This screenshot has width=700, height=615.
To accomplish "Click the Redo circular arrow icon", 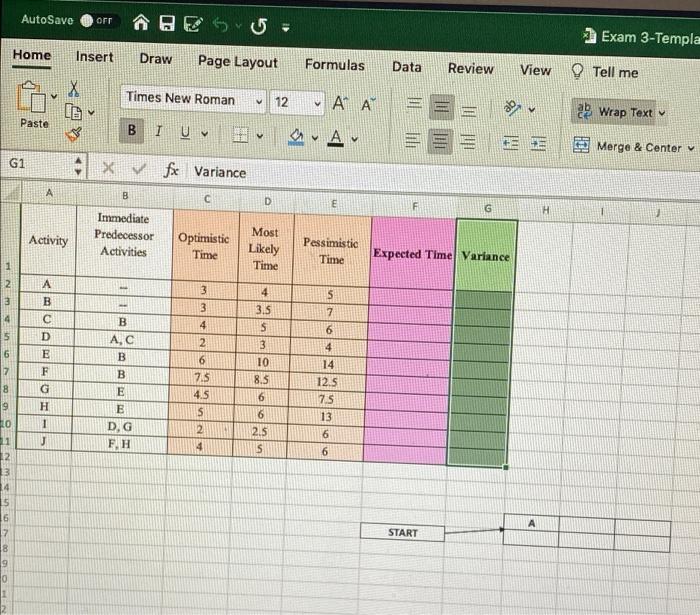I will (x=259, y=26).
